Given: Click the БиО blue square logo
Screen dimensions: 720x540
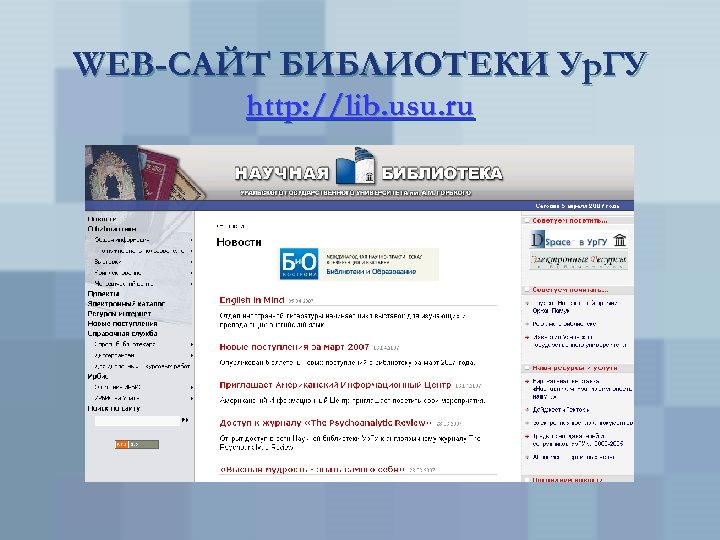Looking at the screenshot, I should click(x=298, y=264).
